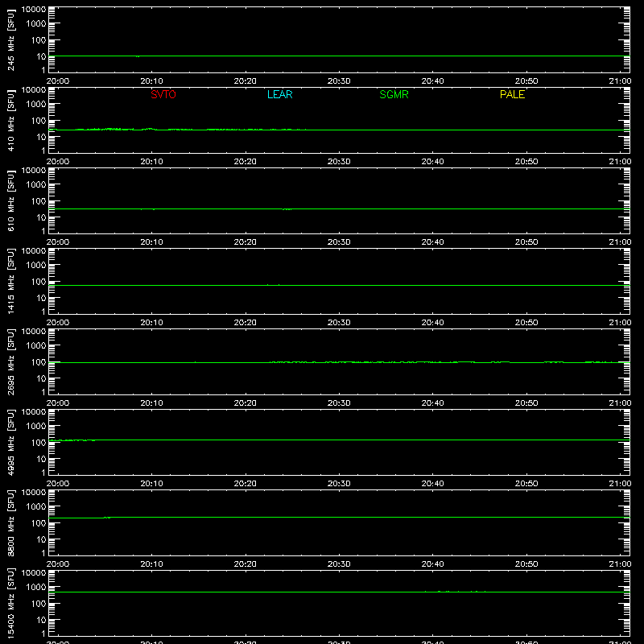Screen dimensions: 644x644
Task: Click the 100 tick label on 410 MHz axis
Action: click(39, 120)
